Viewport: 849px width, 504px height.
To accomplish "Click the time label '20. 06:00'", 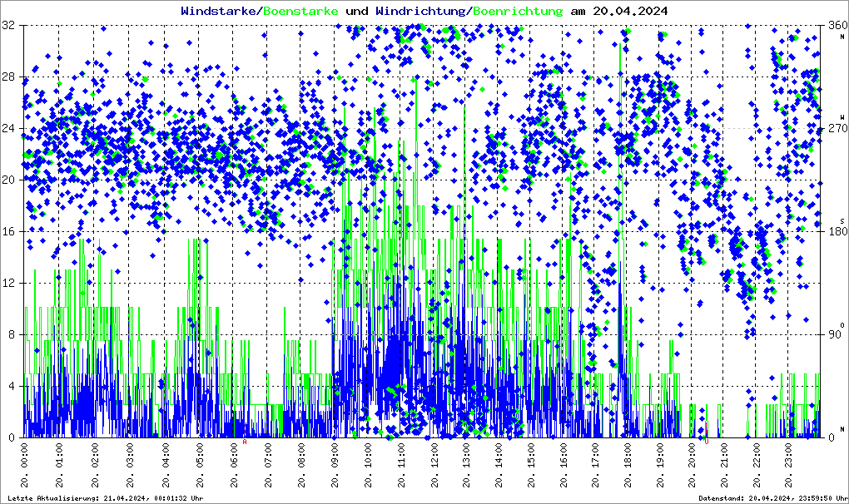I will pyautogui.click(x=235, y=465).
